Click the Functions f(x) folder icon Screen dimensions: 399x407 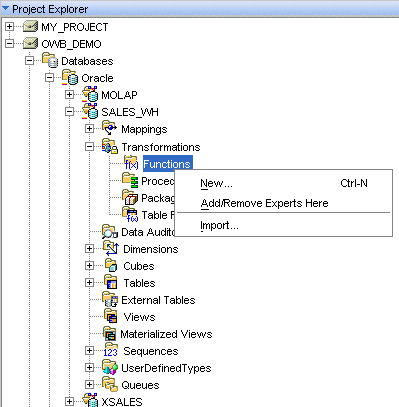tap(131, 163)
